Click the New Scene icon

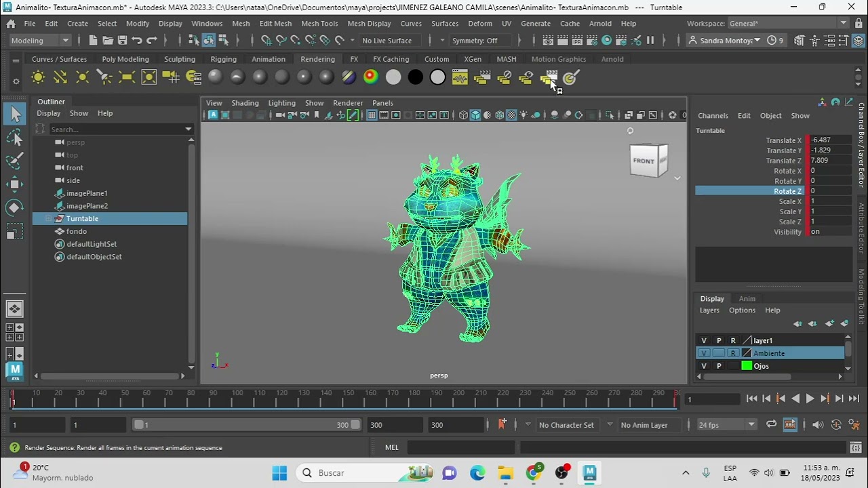coord(93,41)
